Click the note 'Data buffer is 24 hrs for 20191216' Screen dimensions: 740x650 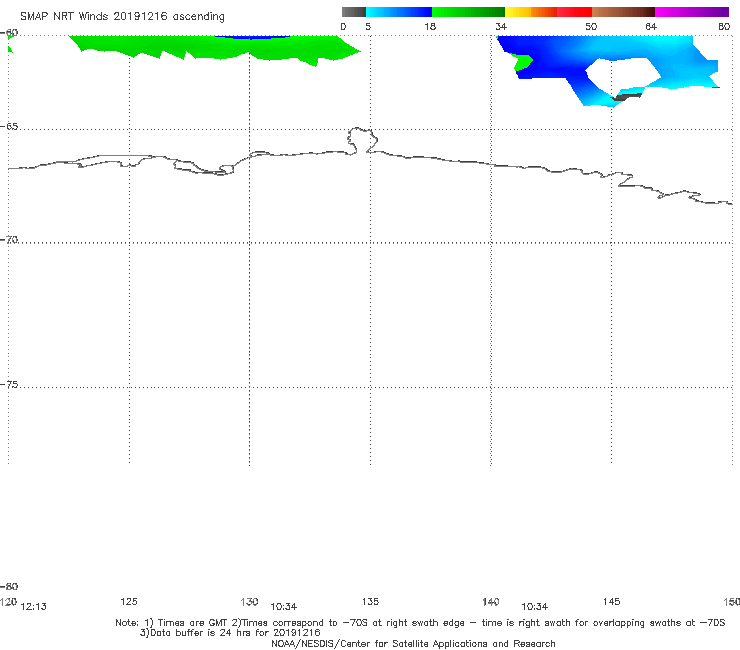[x=230, y=633]
